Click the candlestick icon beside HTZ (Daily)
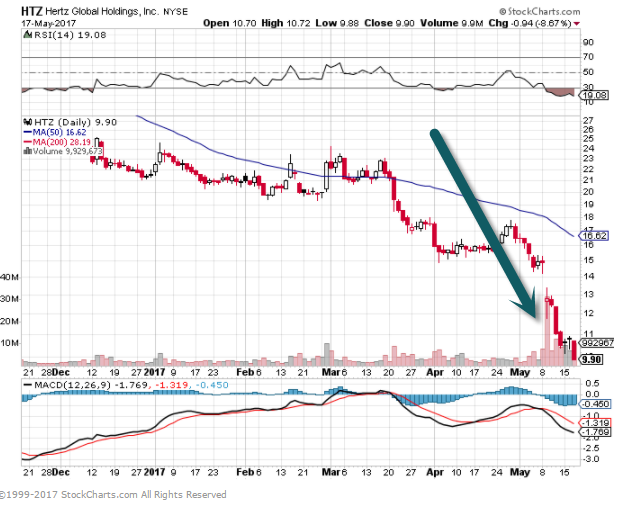 [x=28, y=122]
